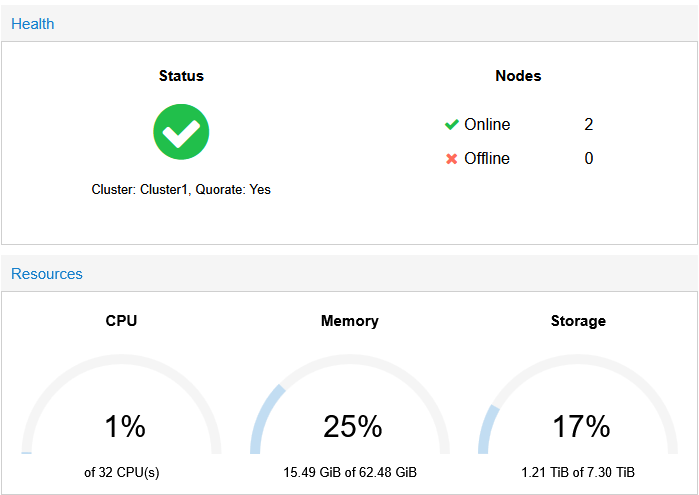Click the Offline nodes label
699x495 pixels.
487,158
